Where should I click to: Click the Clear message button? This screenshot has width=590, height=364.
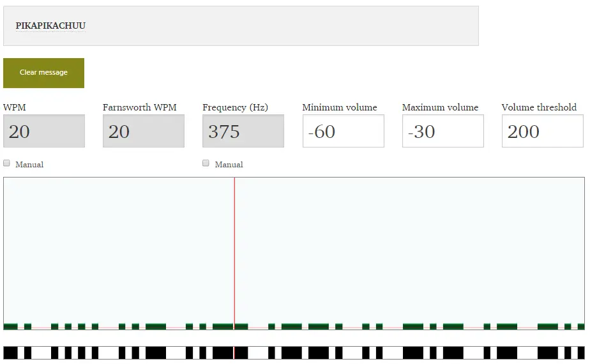43,73
